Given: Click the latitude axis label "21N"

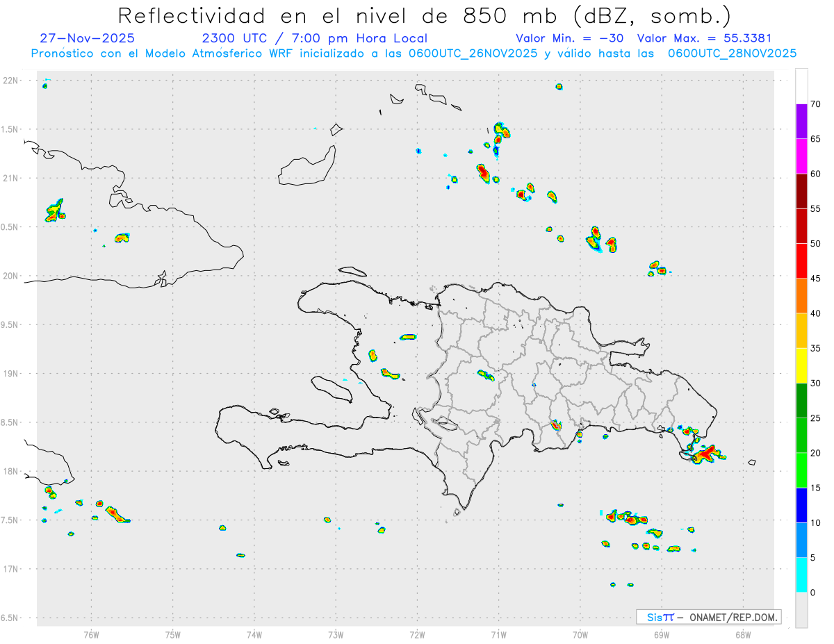Looking at the screenshot, I should point(11,178).
